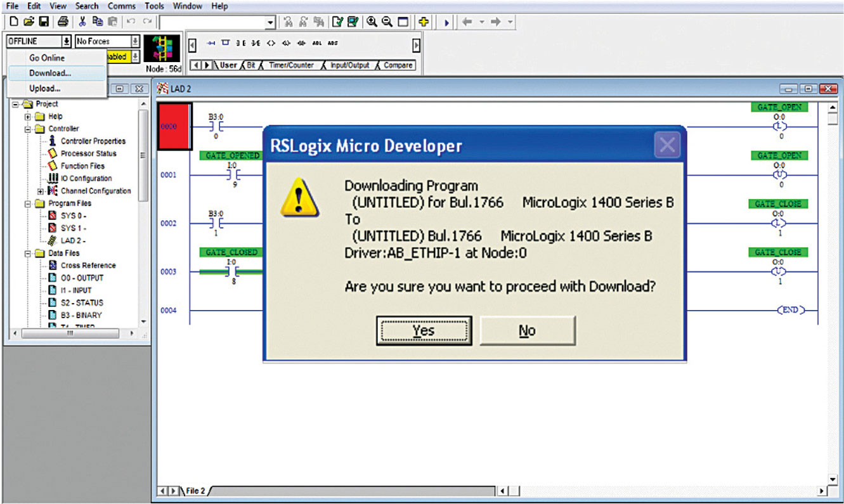Open Controller Properties in the project tree

[x=93, y=141]
